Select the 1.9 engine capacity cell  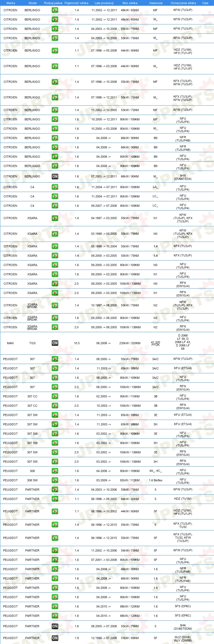(77, 638)
